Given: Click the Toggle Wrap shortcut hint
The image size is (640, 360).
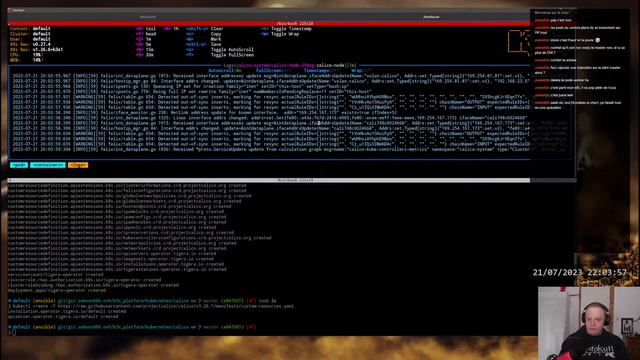Looking at the screenshot, I should pyautogui.click(x=280, y=34).
